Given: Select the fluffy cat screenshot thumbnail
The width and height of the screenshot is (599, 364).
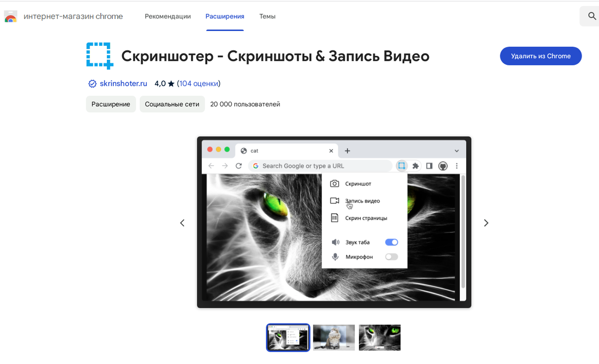Looking at the screenshot, I should (333, 338).
